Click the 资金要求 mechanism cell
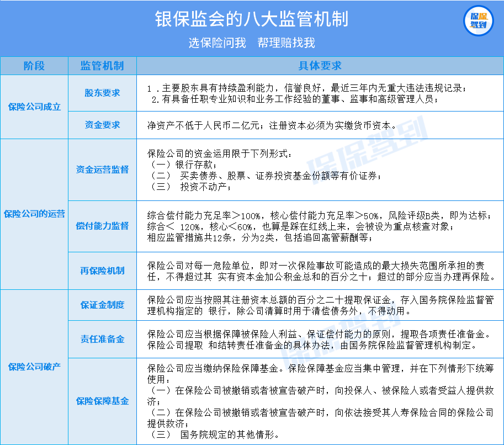 (x=102, y=125)
